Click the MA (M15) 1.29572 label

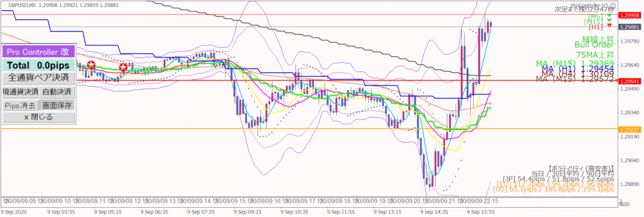(575, 79)
